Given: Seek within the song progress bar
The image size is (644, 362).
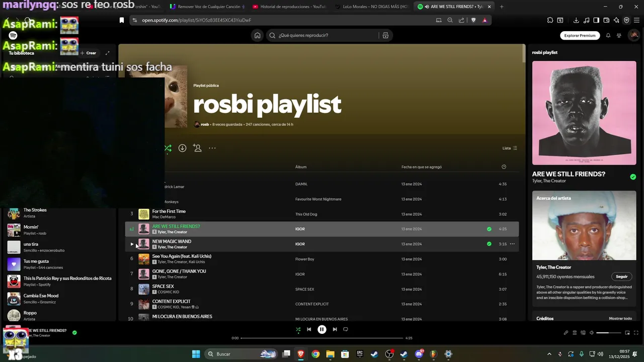Looking at the screenshot, I should pos(322,338).
